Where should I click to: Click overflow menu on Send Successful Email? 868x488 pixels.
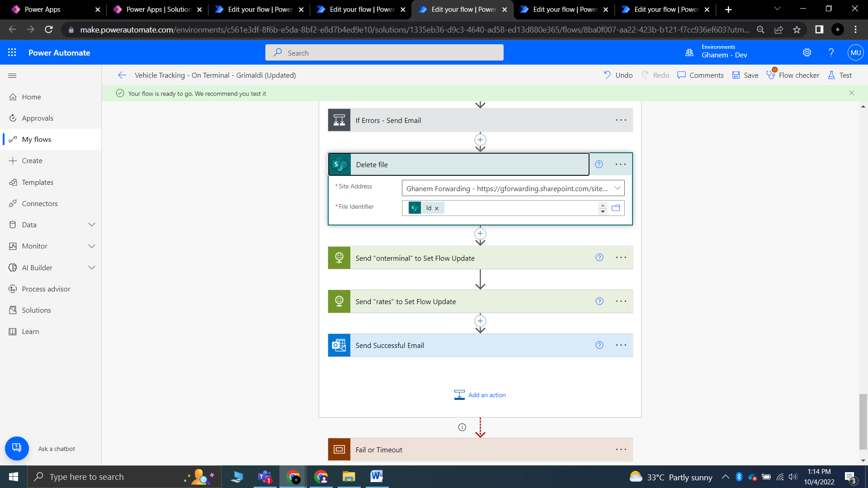(x=621, y=345)
